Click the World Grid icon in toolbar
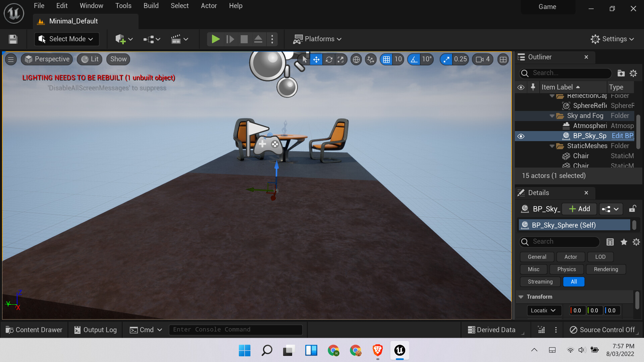644x362 pixels. pyautogui.click(x=356, y=59)
